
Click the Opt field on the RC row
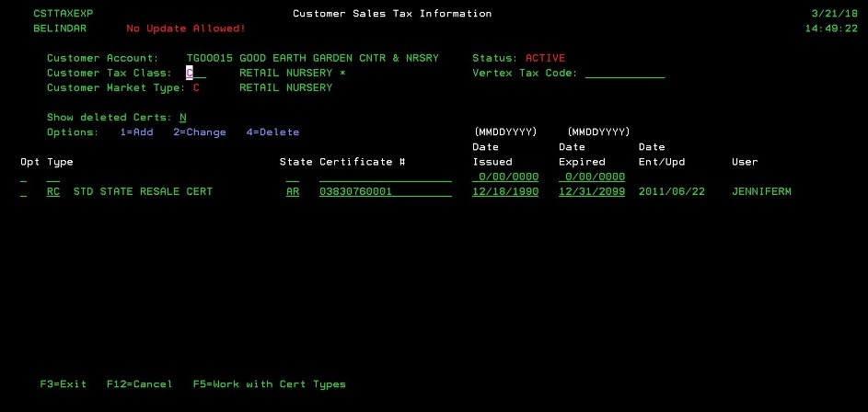pyautogui.click(x=23, y=191)
